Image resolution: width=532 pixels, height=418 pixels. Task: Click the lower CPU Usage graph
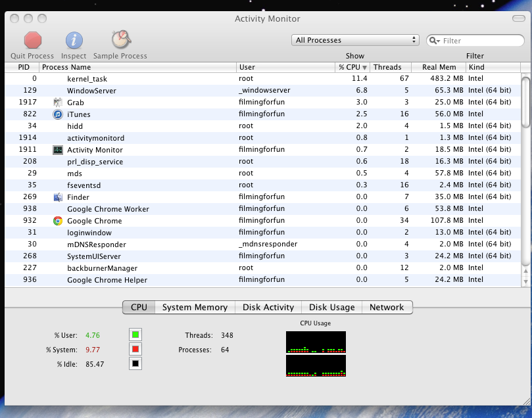(x=316, y=366)
